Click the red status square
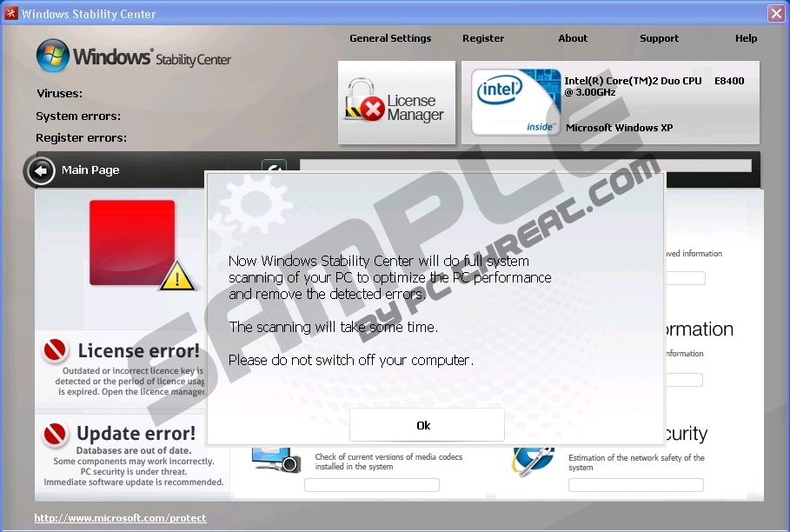 click(x=132, y=243)
